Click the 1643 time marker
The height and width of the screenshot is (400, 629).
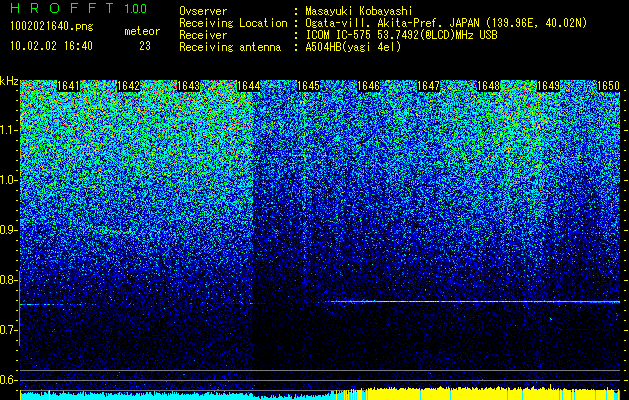189,86
